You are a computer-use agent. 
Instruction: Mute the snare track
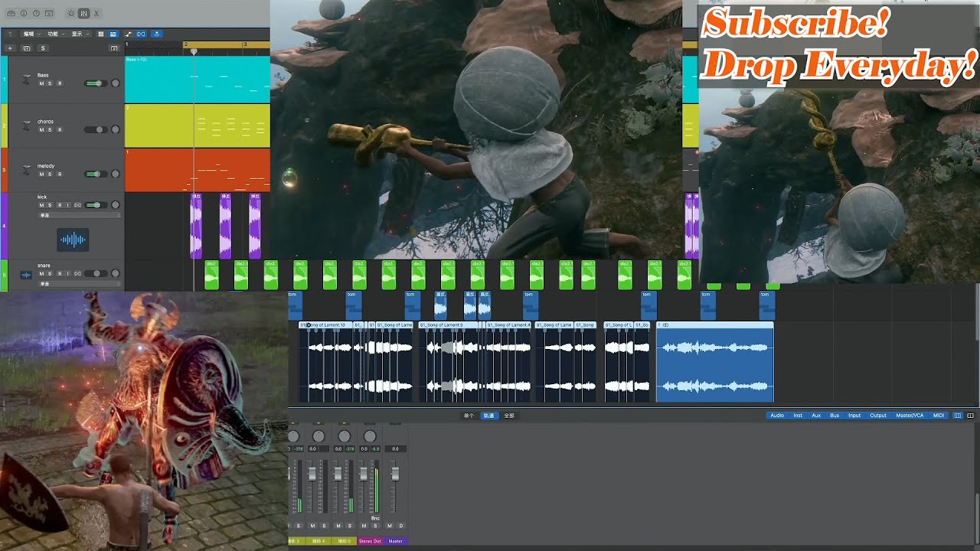pyautogui.click(x=41, y=273)
